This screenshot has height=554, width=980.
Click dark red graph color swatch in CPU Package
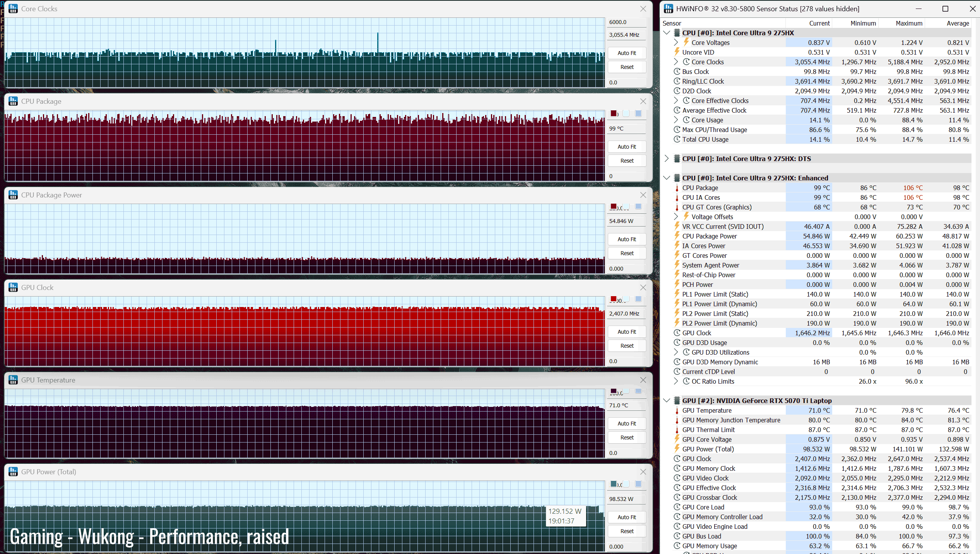(x=614, y=113)
